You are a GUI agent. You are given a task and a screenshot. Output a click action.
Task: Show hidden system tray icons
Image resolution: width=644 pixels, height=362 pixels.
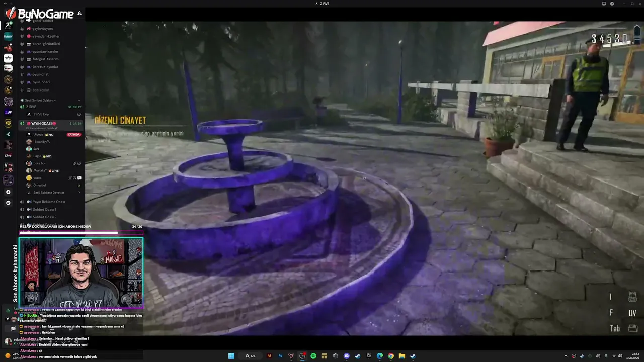[566, 356]
